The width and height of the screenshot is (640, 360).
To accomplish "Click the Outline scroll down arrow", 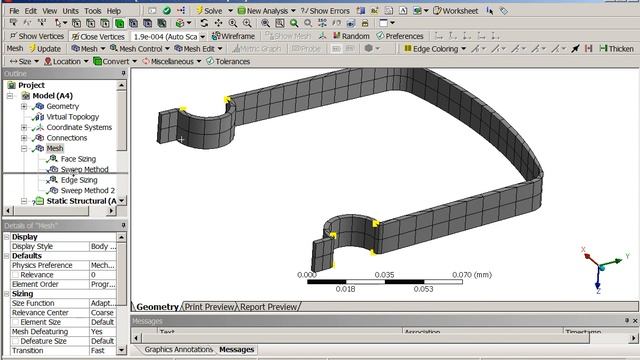I will [x=121, y=201].
